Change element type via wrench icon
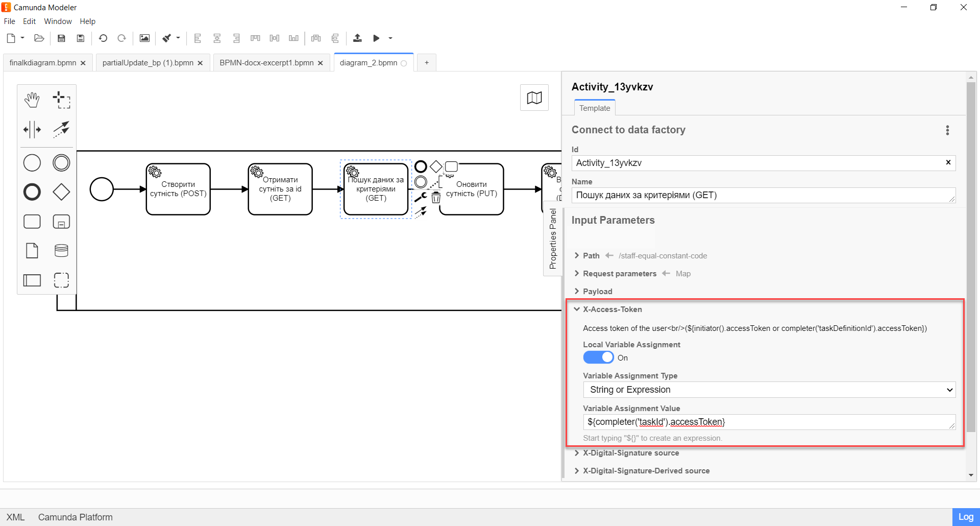The height and width of the screenshot is (526, 980). pos(420,197)
